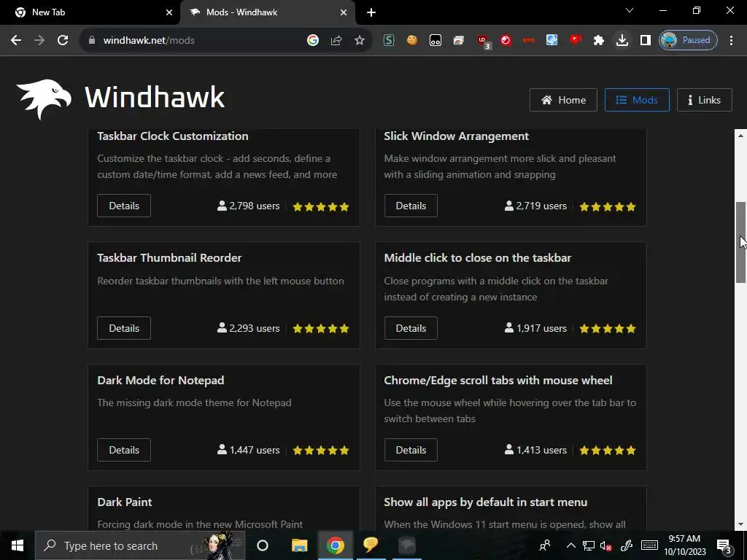
Task: Click the scrollbar up arrow
Action: (740, 136)
